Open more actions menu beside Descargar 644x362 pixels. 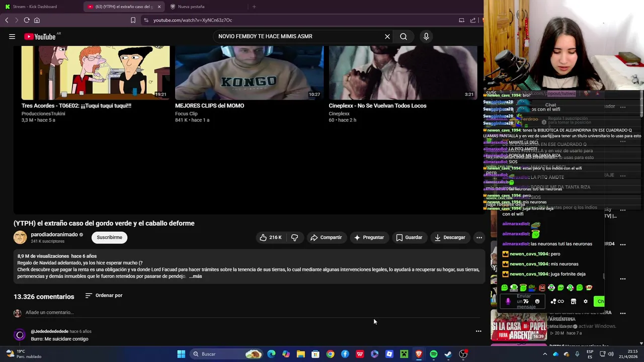pyautogui.click(x=479, y=237)
